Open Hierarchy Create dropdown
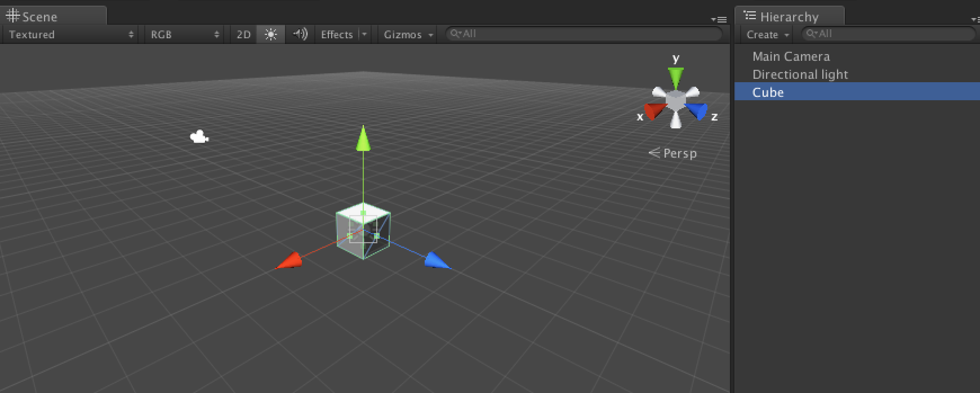 pyautogui.click(x=767, y=34)
